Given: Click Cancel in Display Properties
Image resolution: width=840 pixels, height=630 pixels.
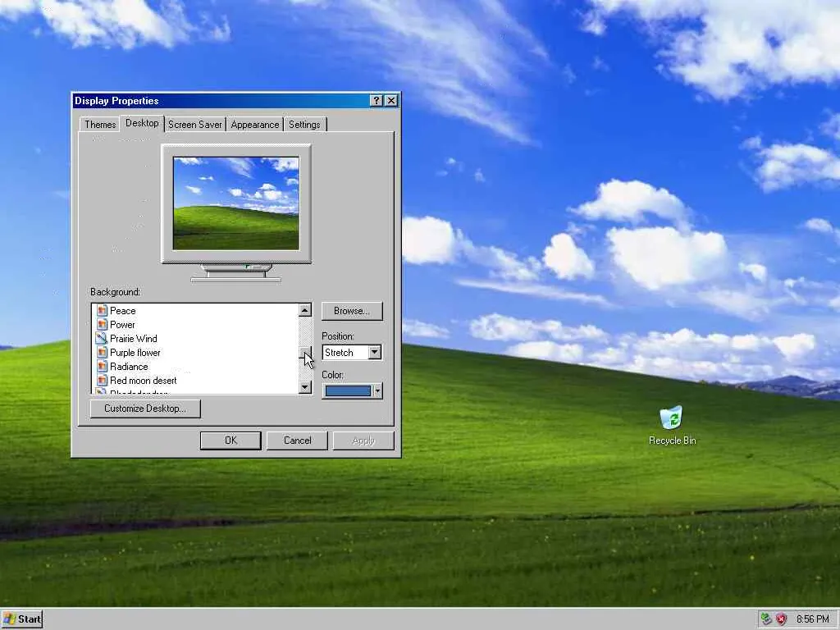Looking at the screenshot, I should [x=297, y=441].
